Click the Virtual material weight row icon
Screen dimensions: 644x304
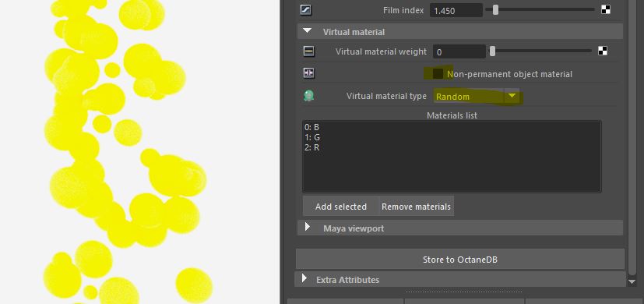click(x=308, y=51)
